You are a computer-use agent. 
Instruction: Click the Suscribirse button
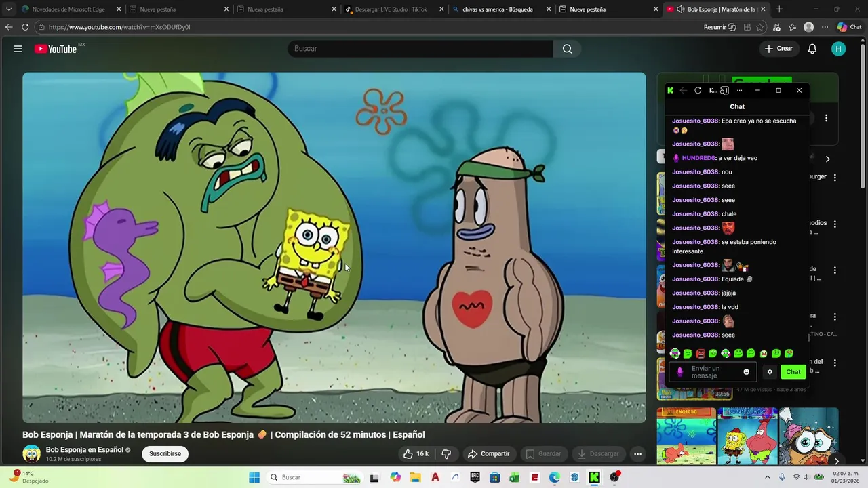pyautogui.click(x=165, y=454)
